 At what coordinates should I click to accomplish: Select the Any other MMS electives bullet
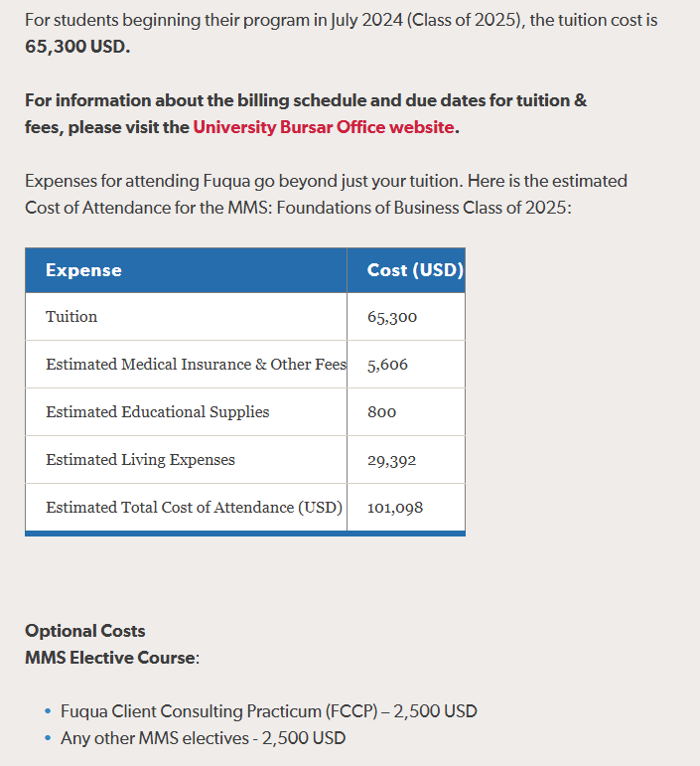203,738
